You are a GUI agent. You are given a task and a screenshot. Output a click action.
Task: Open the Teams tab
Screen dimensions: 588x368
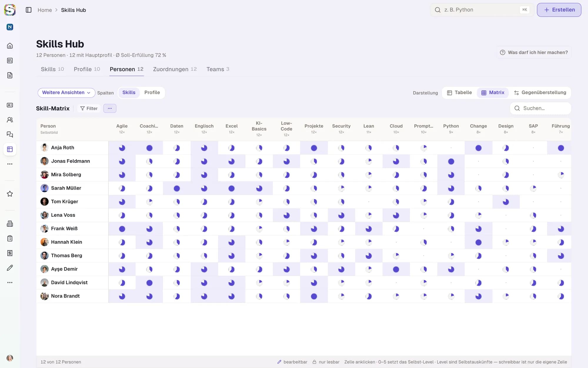[218, 69]
